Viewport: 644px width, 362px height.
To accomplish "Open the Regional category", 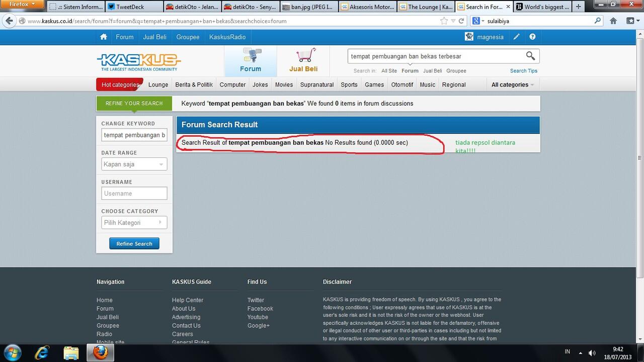I will pyautogui.click(x=454, y=84).
